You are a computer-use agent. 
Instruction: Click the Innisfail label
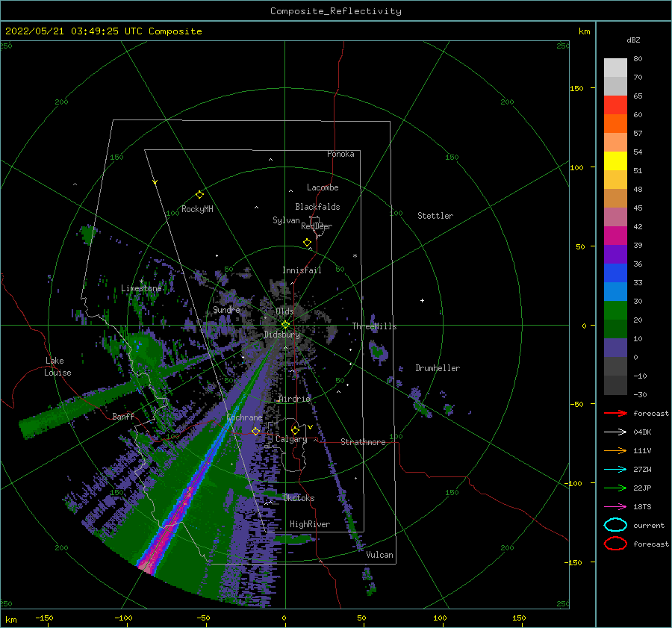click(302, 270)
